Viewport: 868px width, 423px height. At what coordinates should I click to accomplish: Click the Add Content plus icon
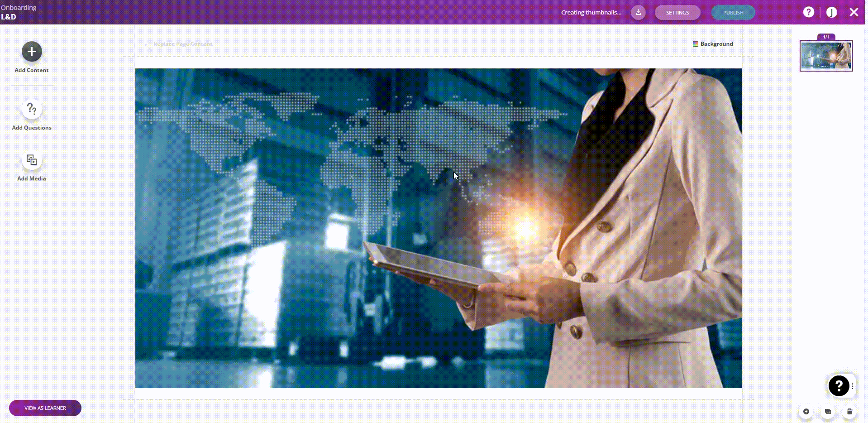(32, 52)
